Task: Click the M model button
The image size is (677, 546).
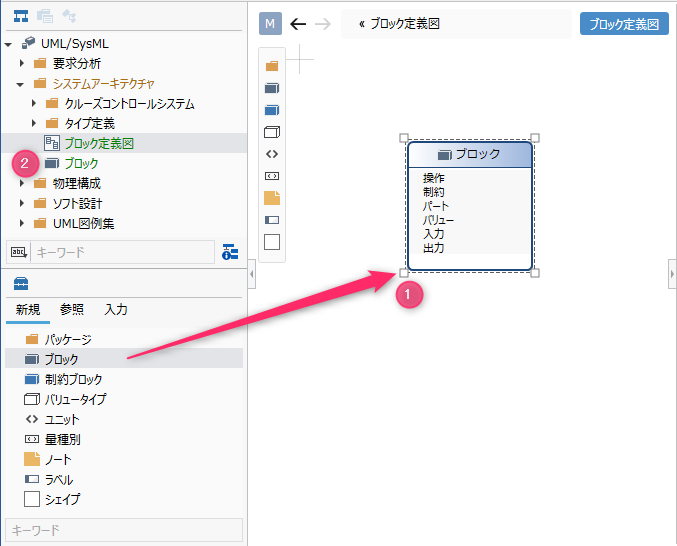Action: click(x=270, y=23)
